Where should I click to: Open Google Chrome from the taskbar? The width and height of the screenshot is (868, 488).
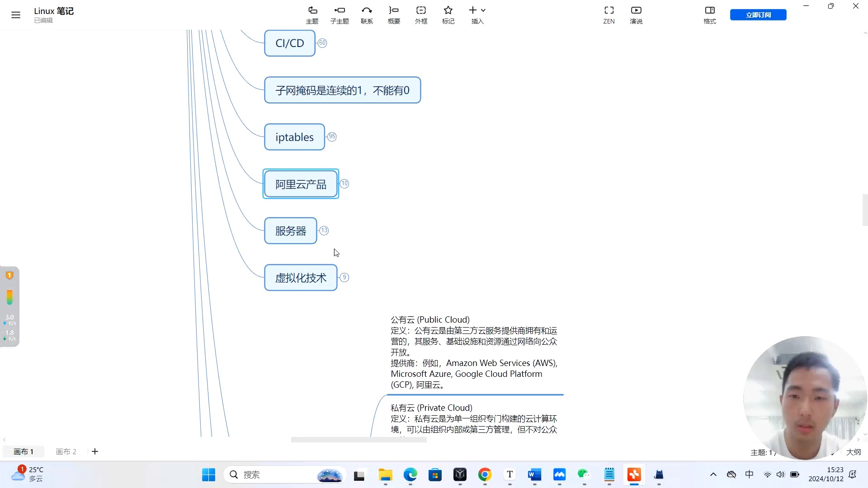pyautogui.click(x=485, y=474)
